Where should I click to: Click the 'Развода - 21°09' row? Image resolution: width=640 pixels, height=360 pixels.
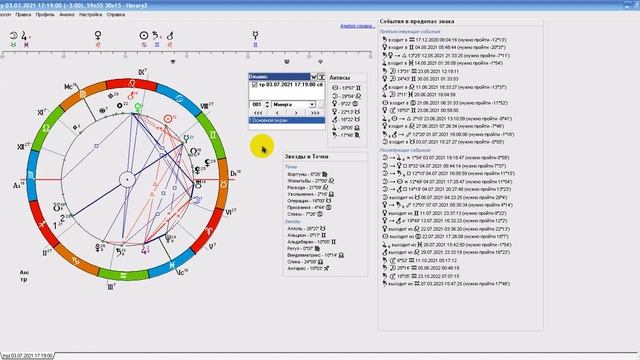(308, 187)
